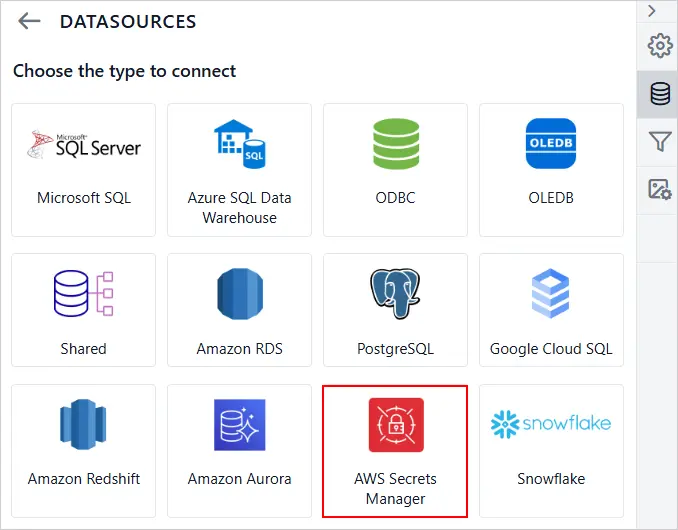This screenshot has width=678, height=530.
Task: Click the Azure SQL Data Warehouse label
Action: pyautogui.click(x=240, y=207)
